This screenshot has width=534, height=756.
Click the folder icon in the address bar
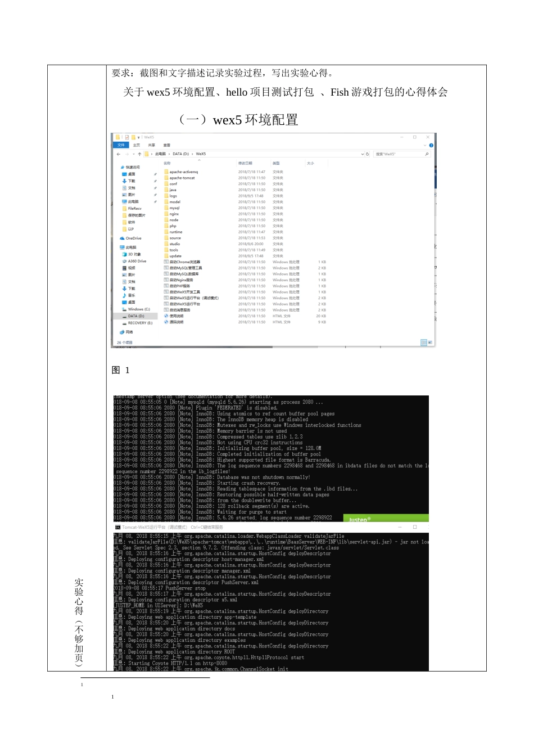coord(147,154)
